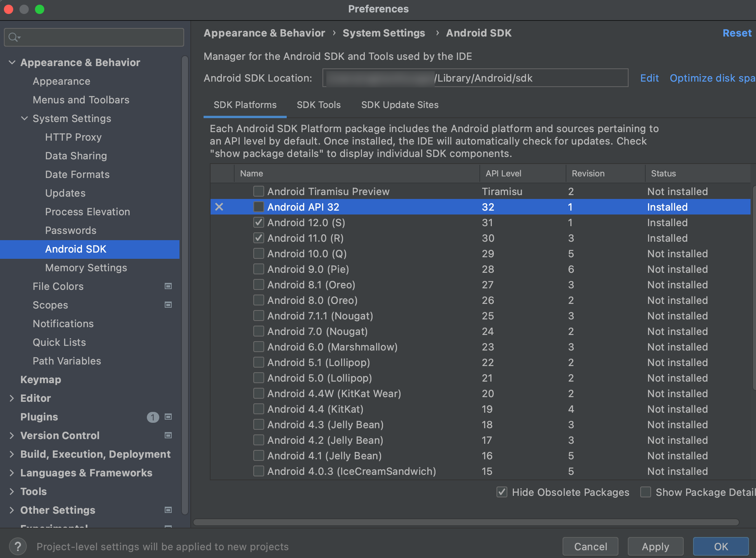Enable Show Package Details

[645, 492]
